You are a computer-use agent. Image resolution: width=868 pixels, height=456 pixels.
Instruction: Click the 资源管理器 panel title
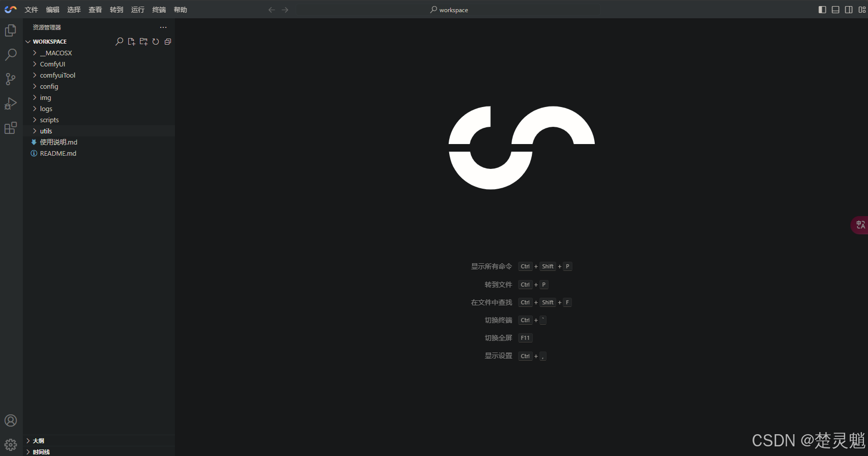47,27
